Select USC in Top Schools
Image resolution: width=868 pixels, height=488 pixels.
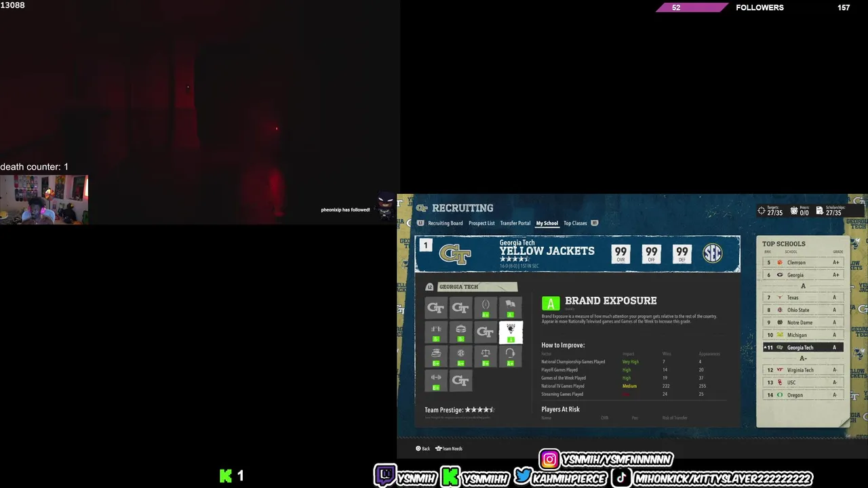coord(804,382)
